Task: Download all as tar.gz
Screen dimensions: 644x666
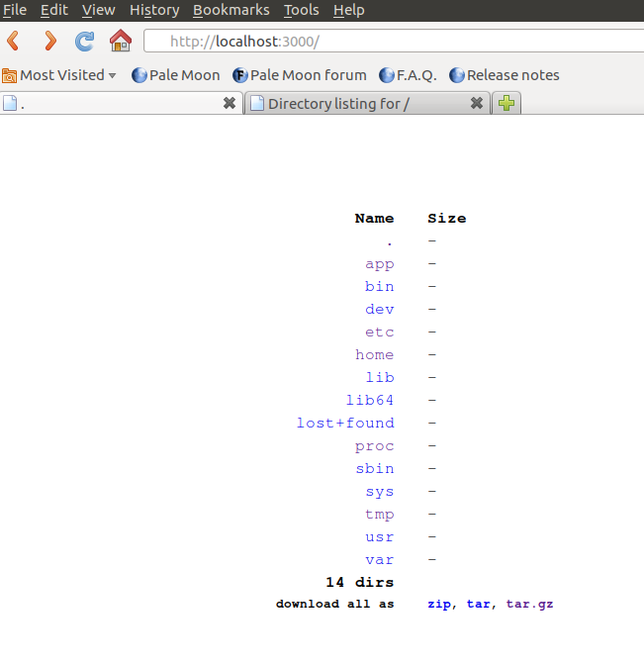Action: [x=530, y=604]
